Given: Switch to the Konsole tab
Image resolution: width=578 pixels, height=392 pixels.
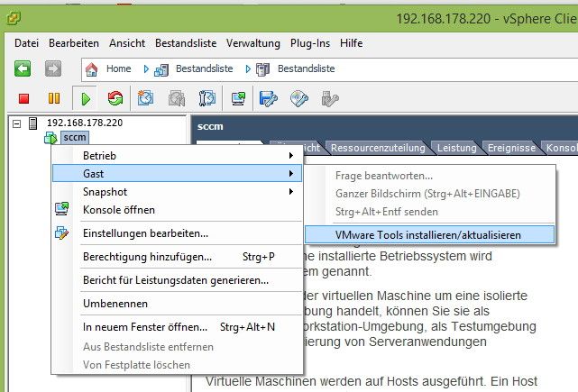Looking at the screenshot, I should pos(562,148).
